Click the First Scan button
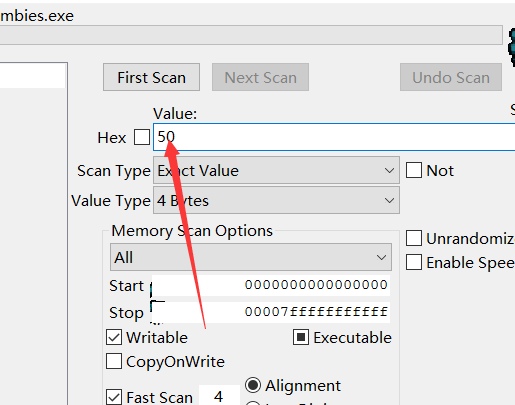This screenshot has height=405, width=515. (x=151, y=77)
